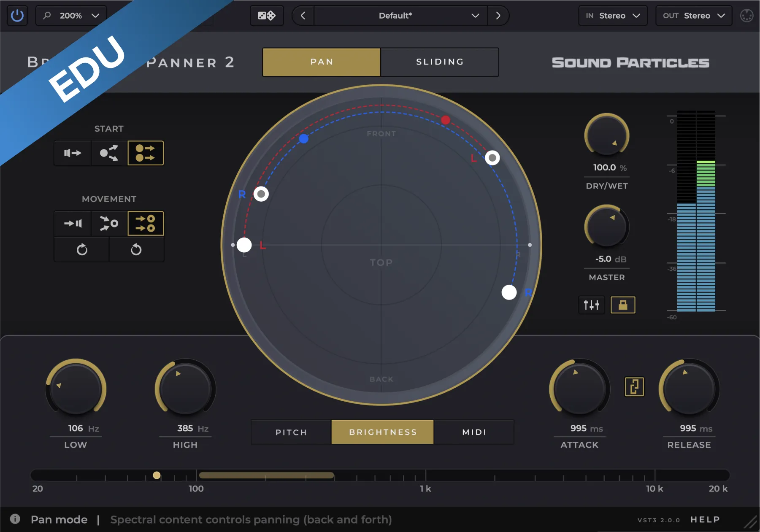Open the Default* preset dropdown
This screenshot has height=532, width=760.
[400, 16]
